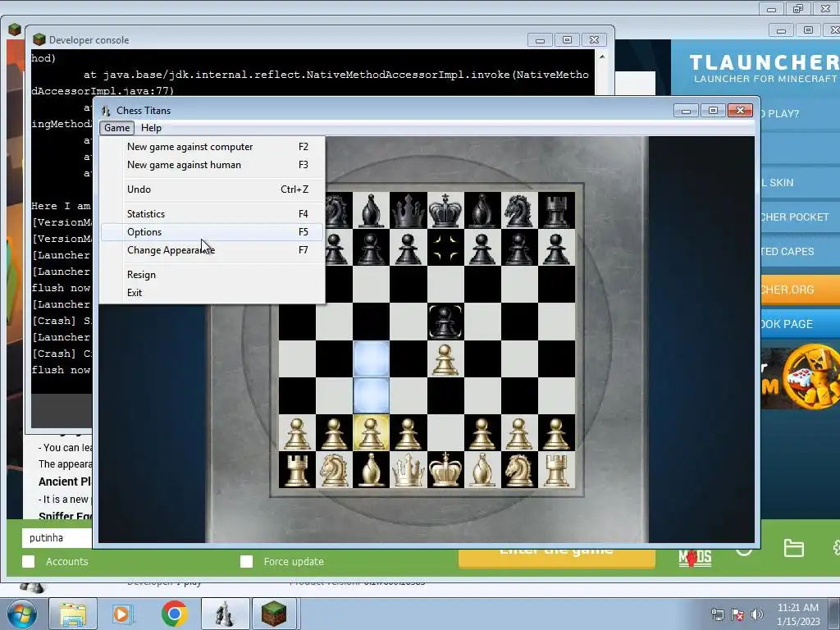Select the white rook in the right corner
This screenshot has height=630, width=840.
[x=557, y=470]
